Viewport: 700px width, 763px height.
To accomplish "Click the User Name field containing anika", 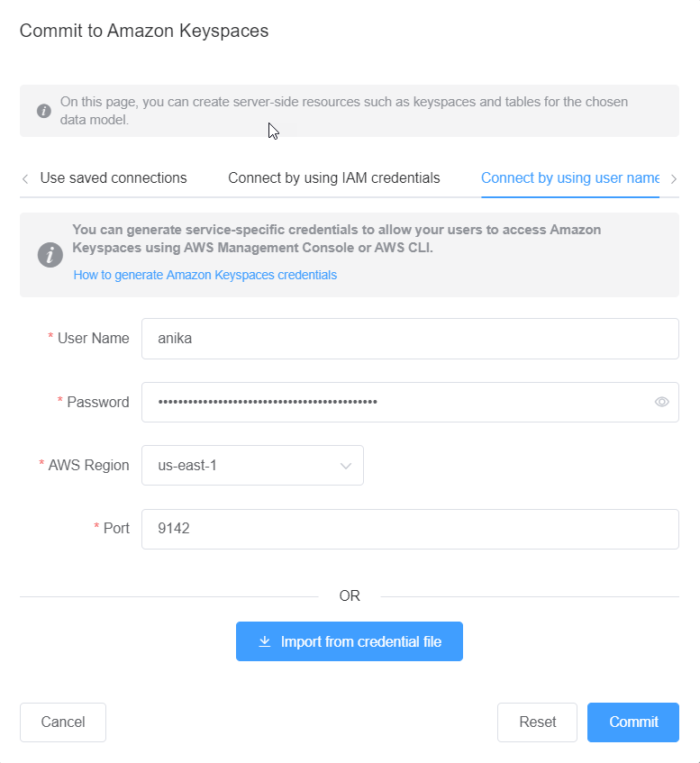I will [410, 338].
